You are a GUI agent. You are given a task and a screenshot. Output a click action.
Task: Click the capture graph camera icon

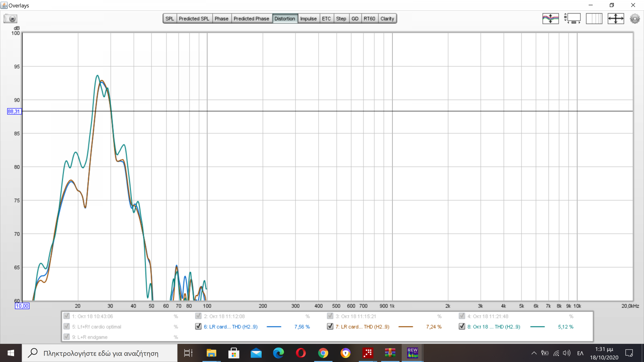(10, 18)
